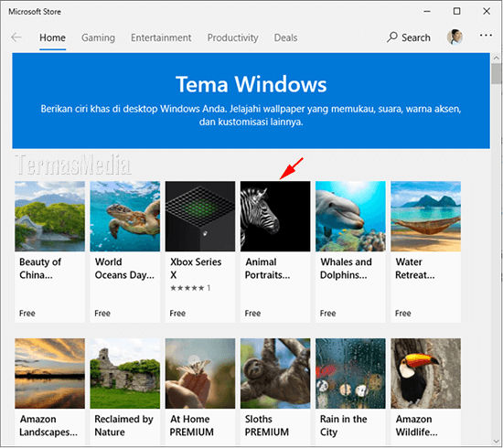Open the three-dots more menu
503x448 pixels.
[486, 36]
